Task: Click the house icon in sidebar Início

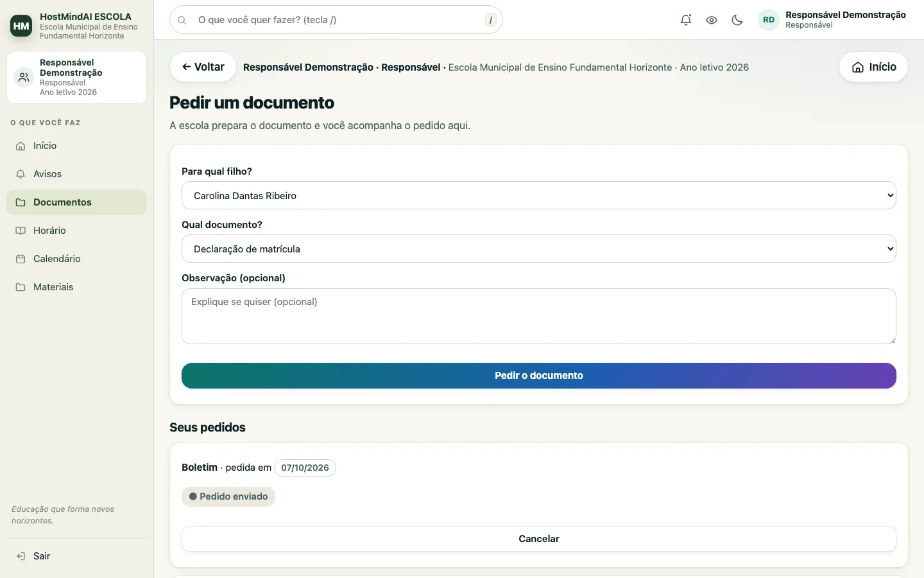Action: pos(21,146)
